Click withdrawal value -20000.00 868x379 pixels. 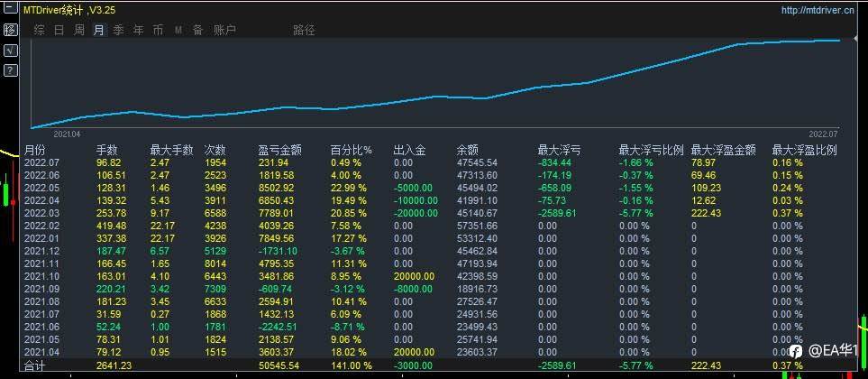coord(416,213)
